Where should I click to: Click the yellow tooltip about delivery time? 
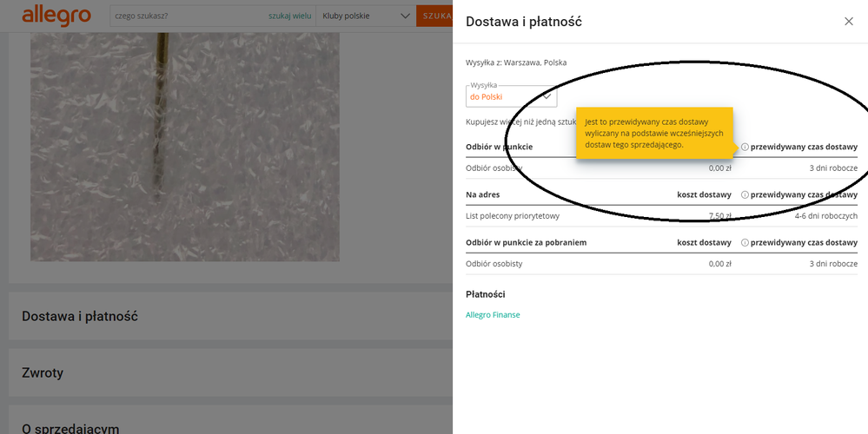pos(655,134)
